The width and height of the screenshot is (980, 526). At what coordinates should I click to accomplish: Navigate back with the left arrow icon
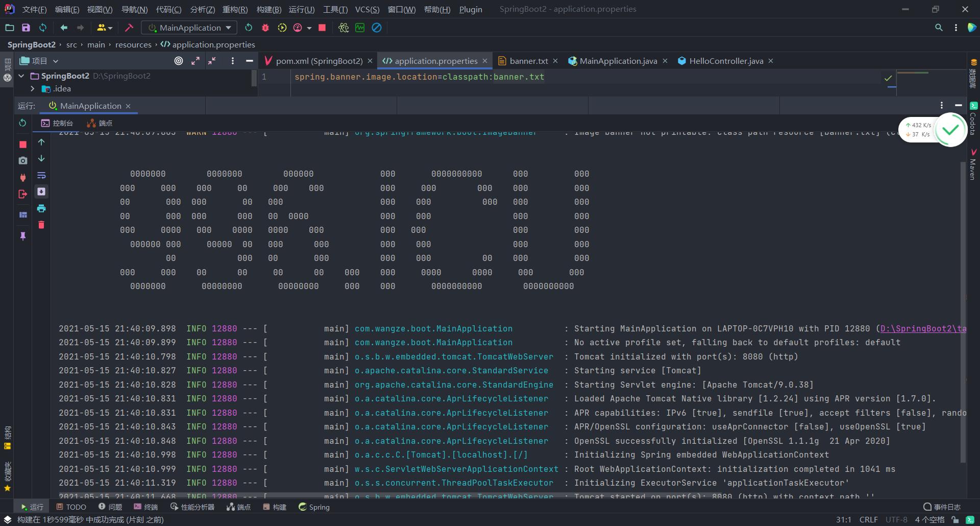64,28
